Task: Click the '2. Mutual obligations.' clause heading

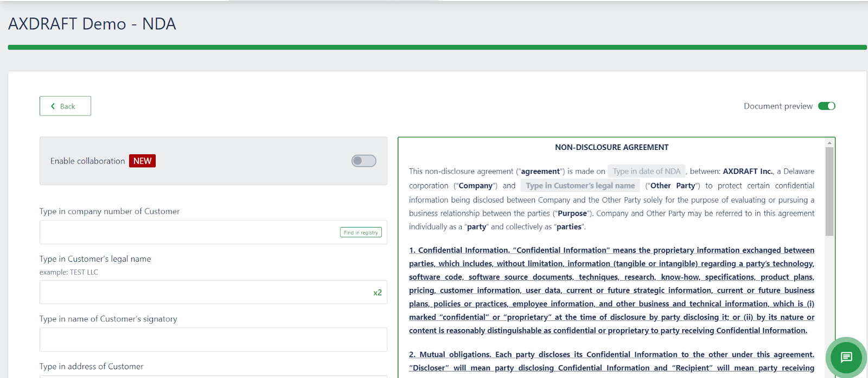Action: [450, 355]
